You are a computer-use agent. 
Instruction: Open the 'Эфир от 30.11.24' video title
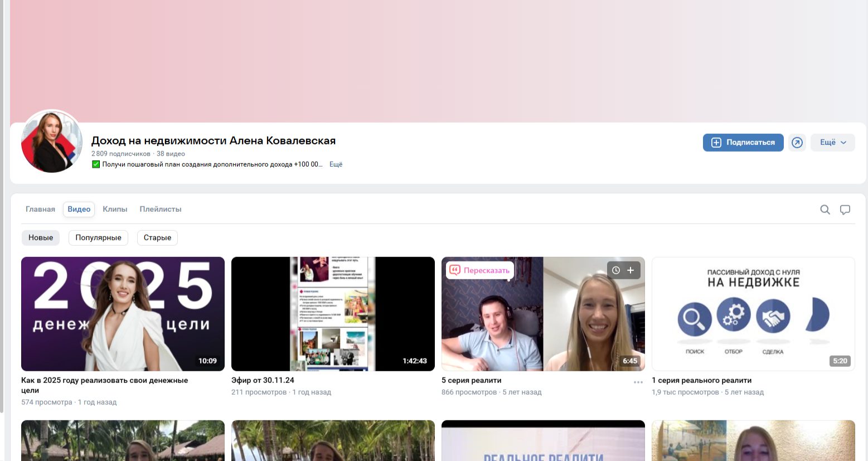click(263, 380)
